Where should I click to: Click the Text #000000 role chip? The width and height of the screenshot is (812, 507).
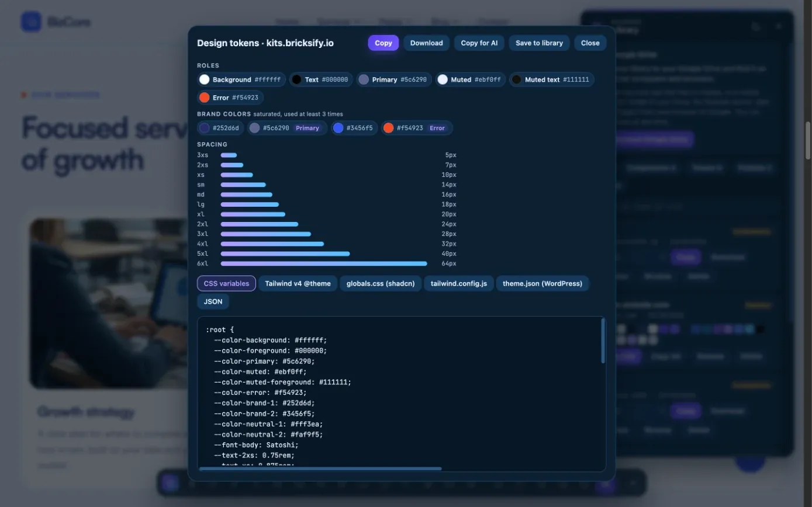(x=321, y=79)
